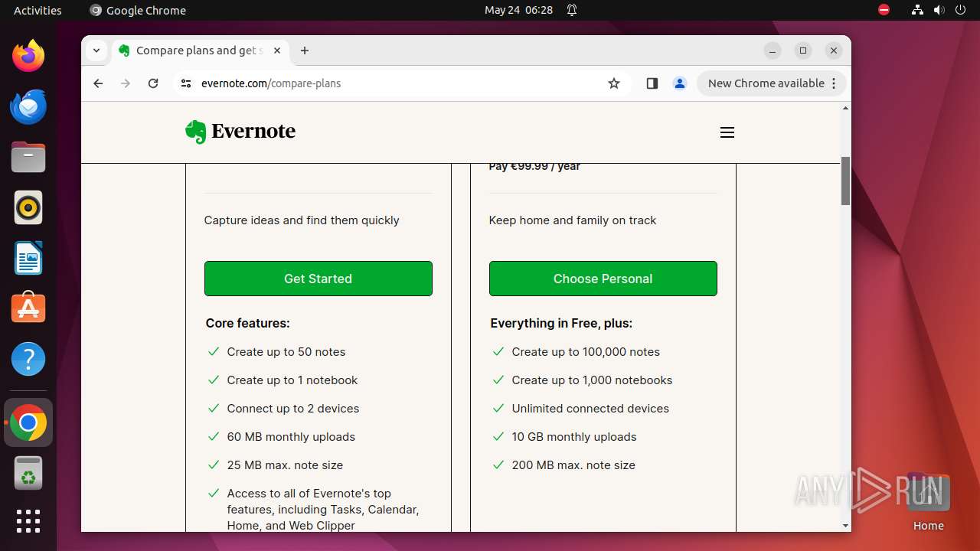Open the Evernote hamburger menu
The width and height of the screenshot is (980, 551).
(727, 132)
